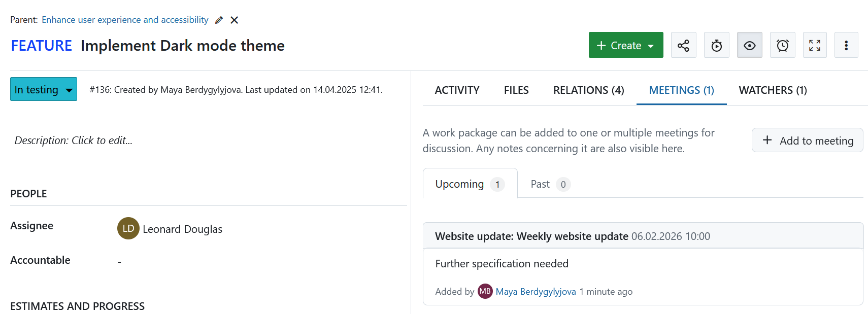This screenshot has width=868, height=314.
Task: Open the share work package dialog
Action: [x=683, y=45]
